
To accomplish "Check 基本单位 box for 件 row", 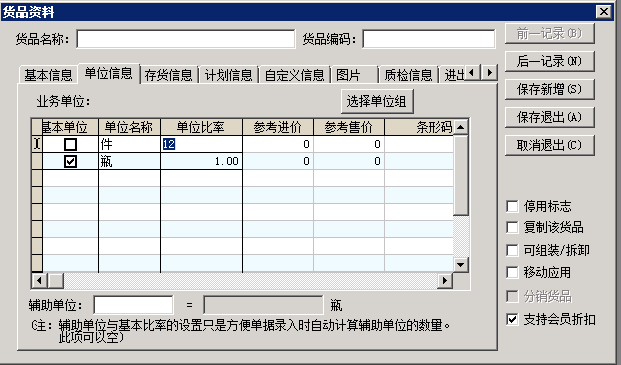I will [x=70, y=144].
